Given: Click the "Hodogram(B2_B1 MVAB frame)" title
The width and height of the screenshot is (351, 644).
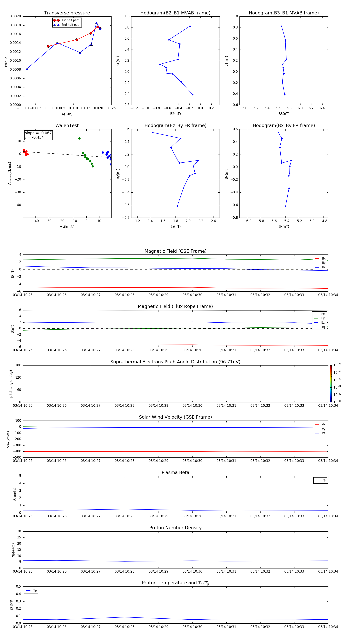Looking at the screenshot, I should point(175,13).
